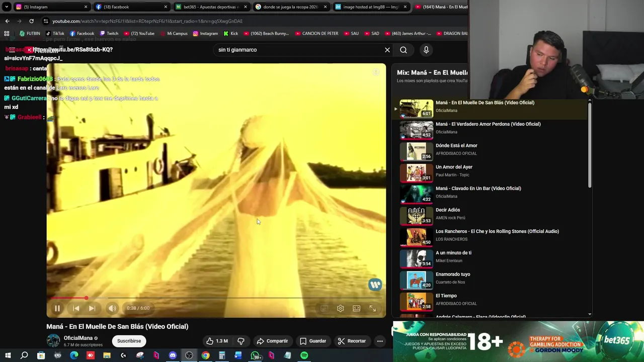The width and height of the screenshot is (644, 362).
Task: Switch to 'donde se juega la recopa' tab
Action: pyautogui.click(x=291, y=7)
